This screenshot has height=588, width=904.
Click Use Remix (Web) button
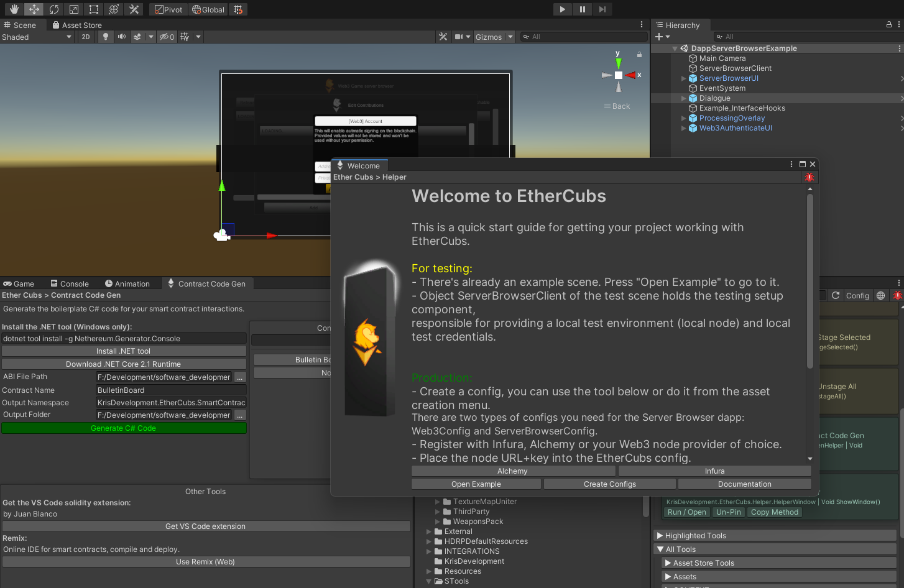point(205,562)
